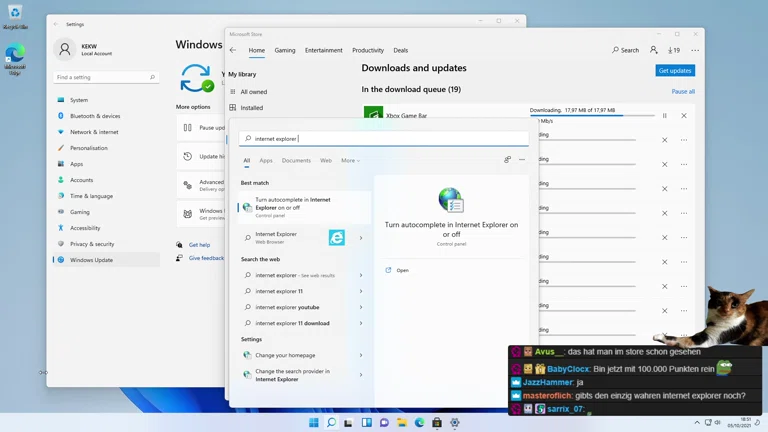
Task: Open the Entertainment tab in Store
Action: coord(324,50)
